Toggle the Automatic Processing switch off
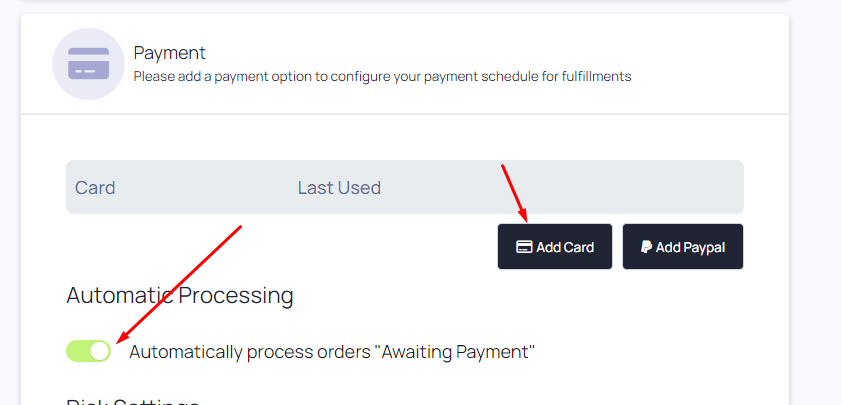 [89, 351]
